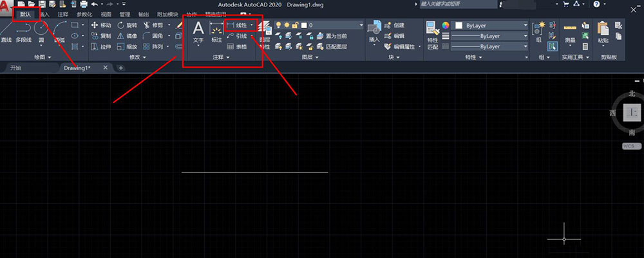Open the 线性 dimension type dropdown
Image resolution: width=644 pixels, height=258 pixels.
coord(252,25)
